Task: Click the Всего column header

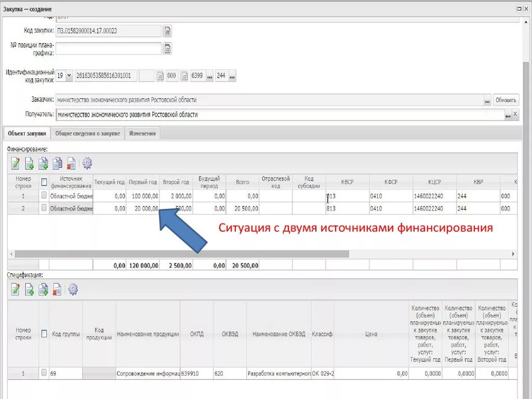Action: click(243, 182)
